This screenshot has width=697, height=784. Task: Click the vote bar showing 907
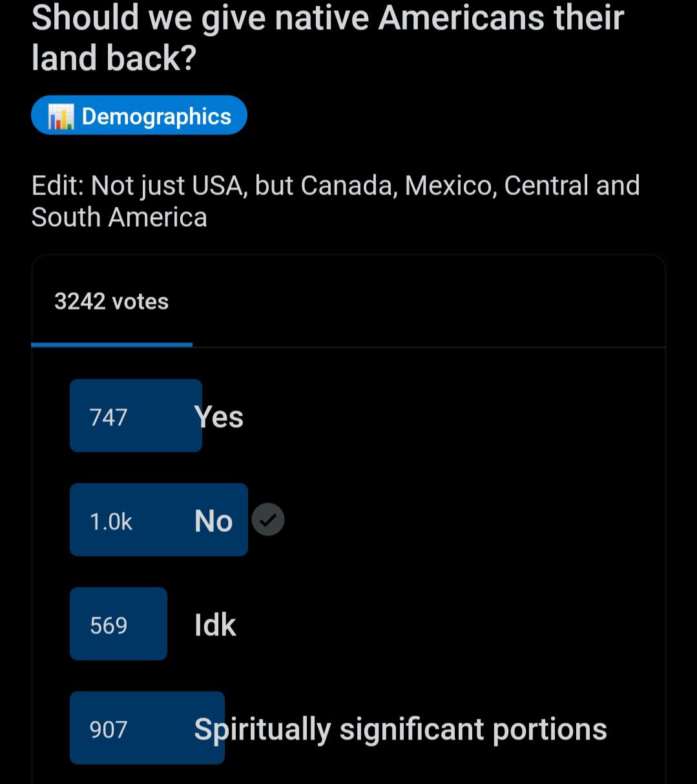147,728
